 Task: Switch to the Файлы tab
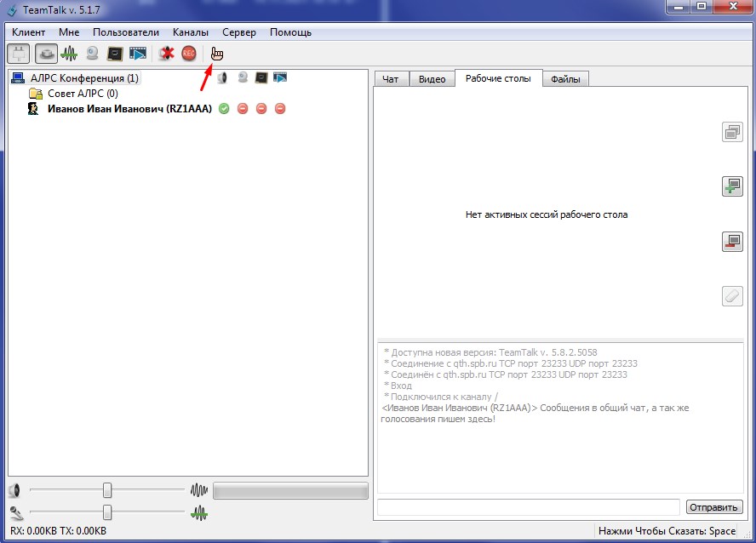(564, 79)
